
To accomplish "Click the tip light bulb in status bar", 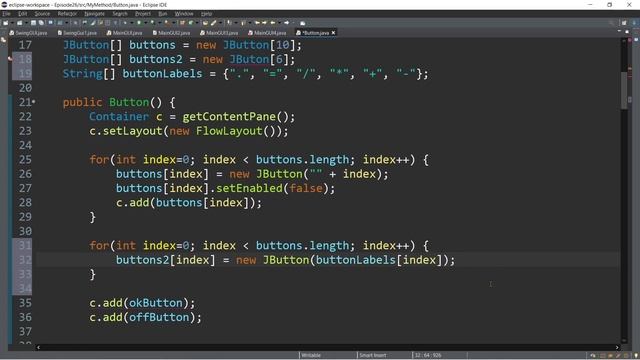I will [x=636, y=356].
